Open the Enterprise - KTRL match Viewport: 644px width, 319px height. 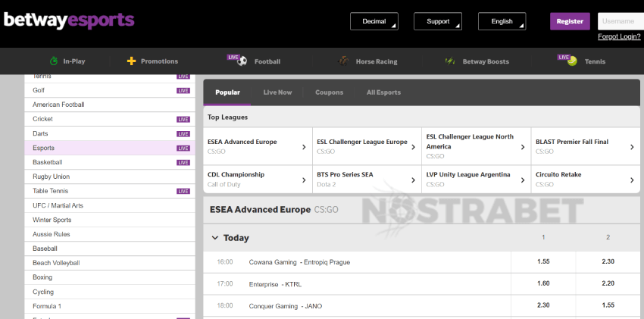275,284
